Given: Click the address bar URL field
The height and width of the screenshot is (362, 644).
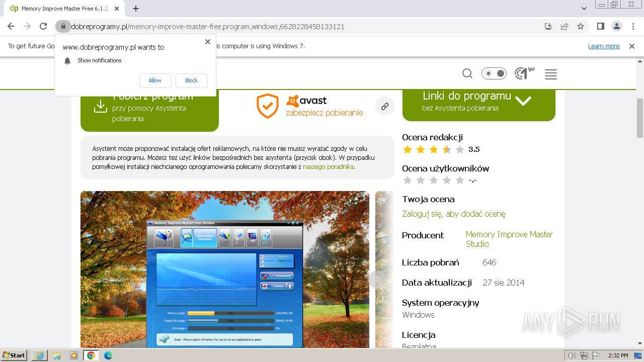Looking at the screenshot, I should pos(302,26).
